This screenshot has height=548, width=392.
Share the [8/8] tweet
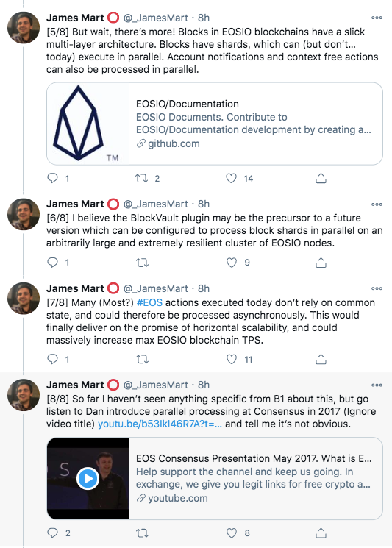(x=321, y=533)
